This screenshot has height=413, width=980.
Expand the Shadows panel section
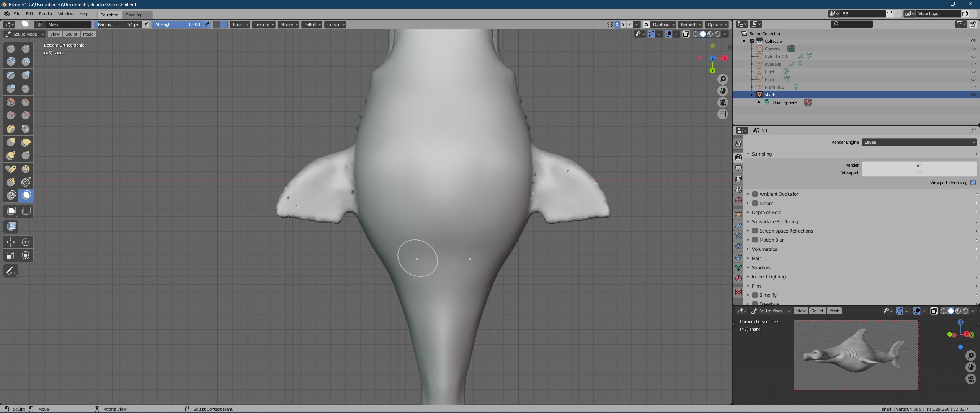(x=761, y=267)
